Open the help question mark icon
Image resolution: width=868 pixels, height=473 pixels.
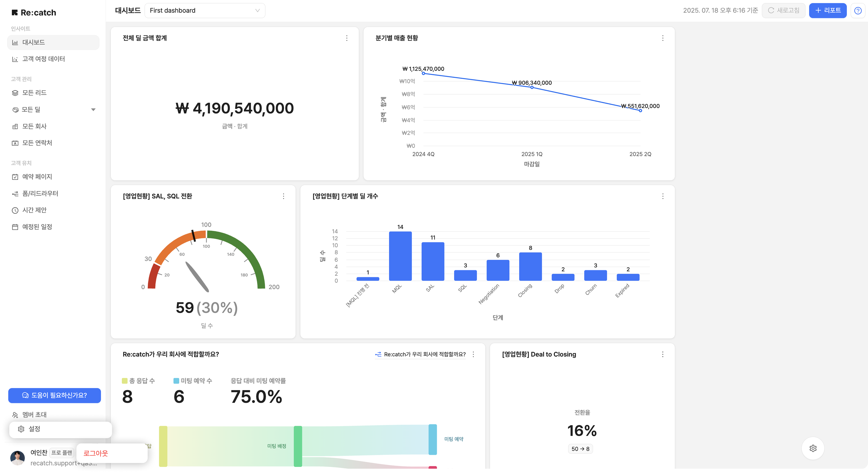pyautogui.click(x=858, y=11)
